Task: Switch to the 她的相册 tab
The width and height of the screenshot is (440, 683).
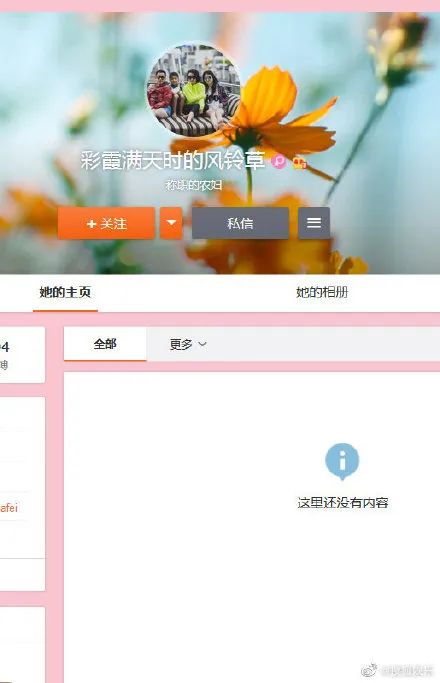Action: click(x=322, y=292)
